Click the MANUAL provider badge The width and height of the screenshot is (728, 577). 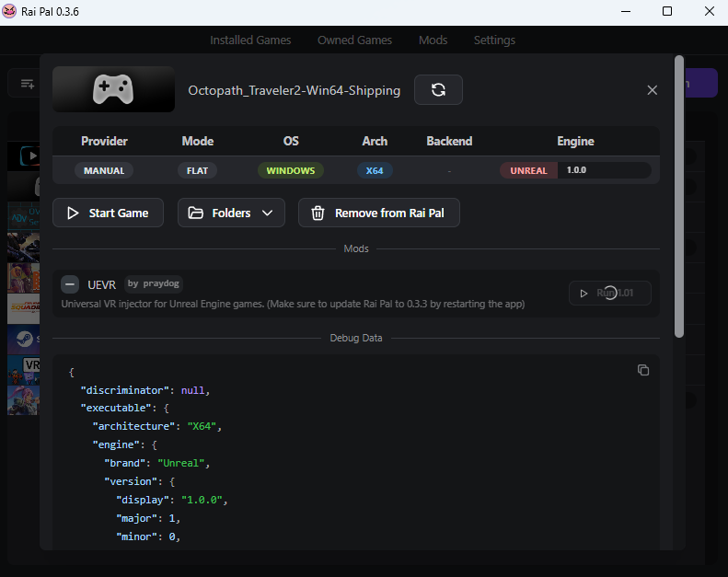coord(104,170)
